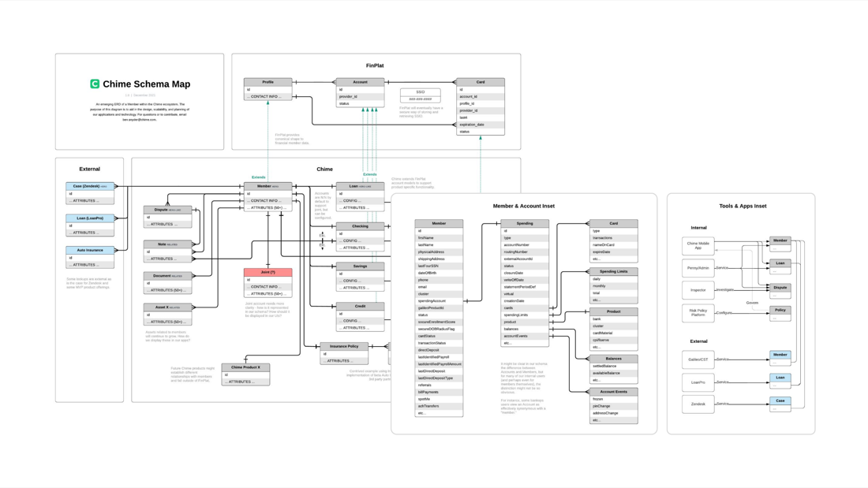868x488 pixels.
Task: Switch to the Member & Account Inset panel
Action: [524, 205]
